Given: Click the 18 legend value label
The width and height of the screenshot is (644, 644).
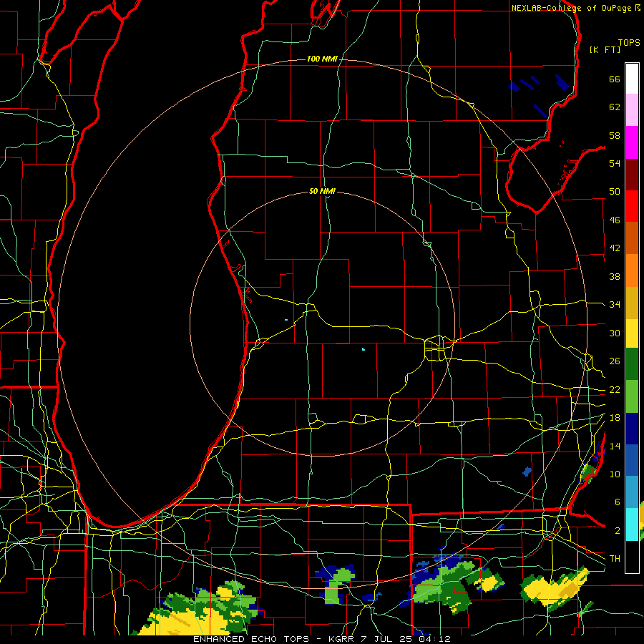Looking at the screenshot, I should pos(615,418).
